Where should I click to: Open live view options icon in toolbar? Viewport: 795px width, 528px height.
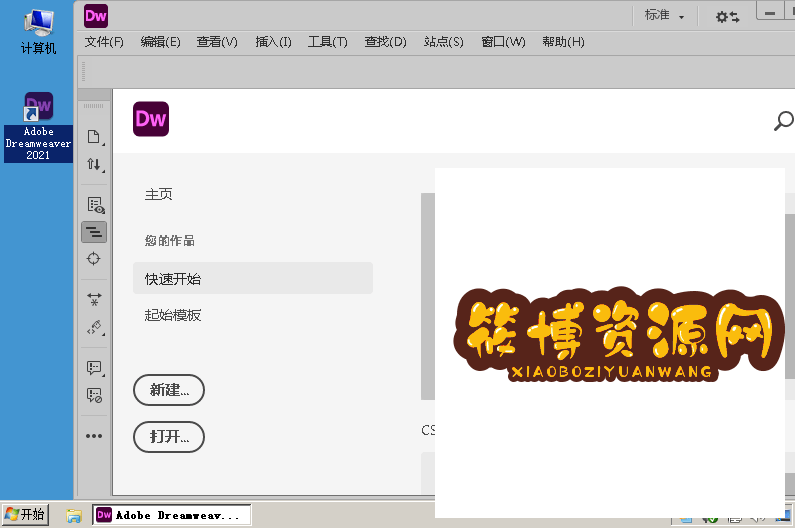pos(95,205)
